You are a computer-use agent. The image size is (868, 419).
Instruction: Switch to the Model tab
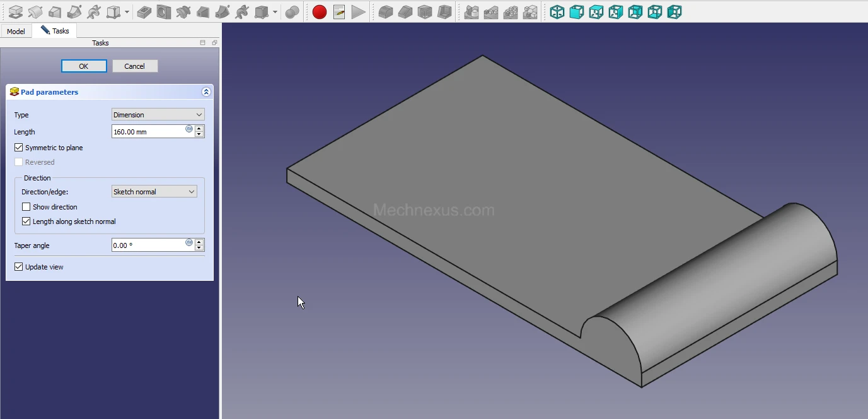(16, 31)
